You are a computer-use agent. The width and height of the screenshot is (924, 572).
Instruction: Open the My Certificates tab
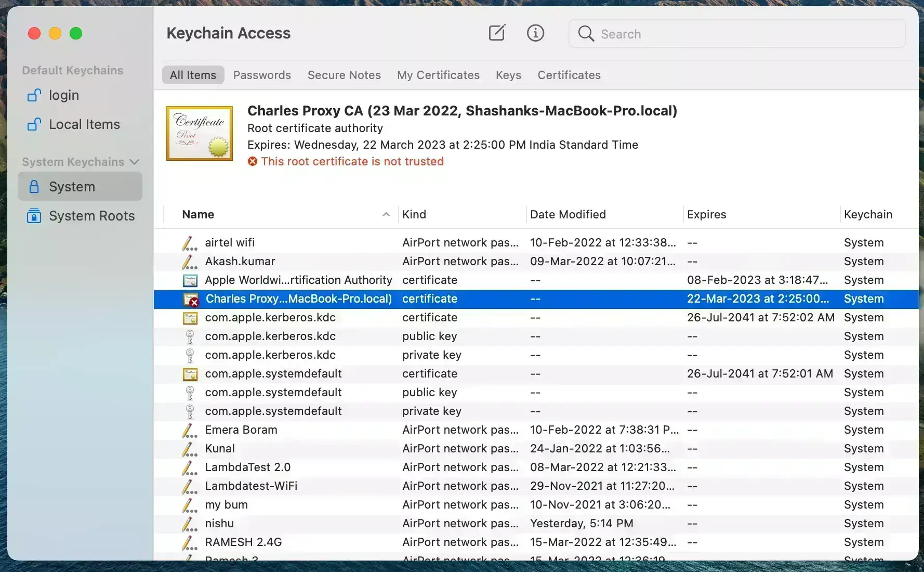[438, 75]
